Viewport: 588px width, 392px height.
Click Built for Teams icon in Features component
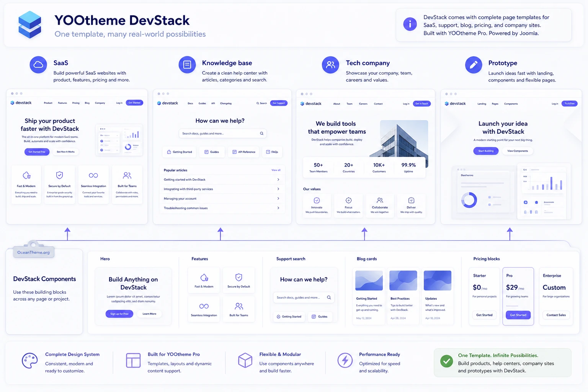(x=239, y=306)
